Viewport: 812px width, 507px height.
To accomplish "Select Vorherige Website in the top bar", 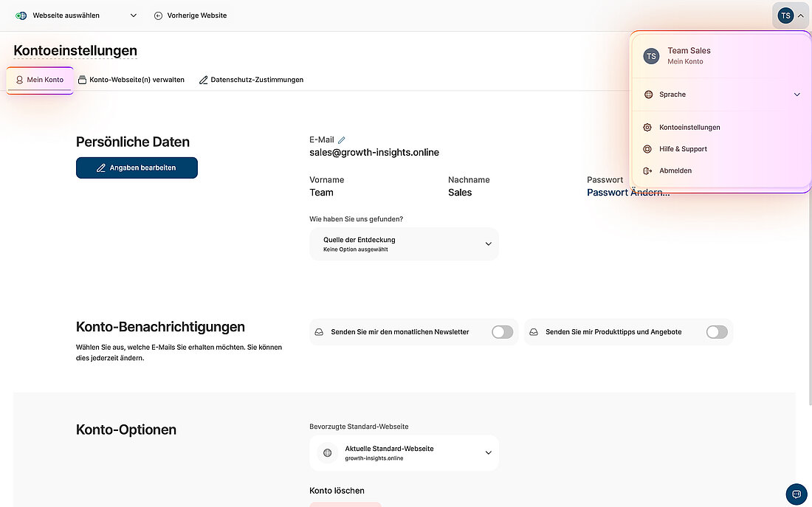I will (190, 15).
